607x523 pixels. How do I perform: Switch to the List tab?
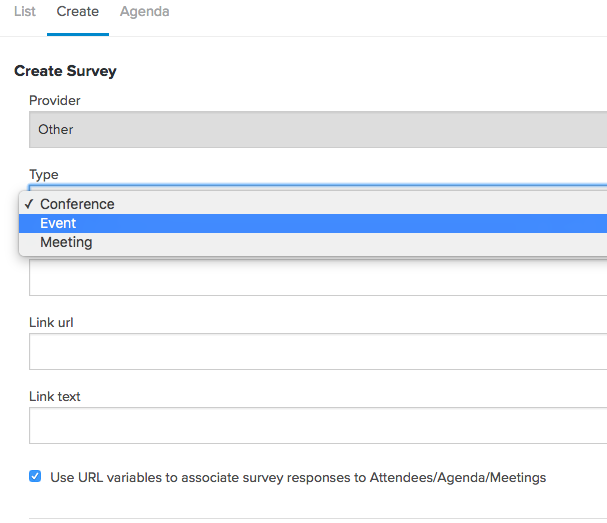point(25,11)
